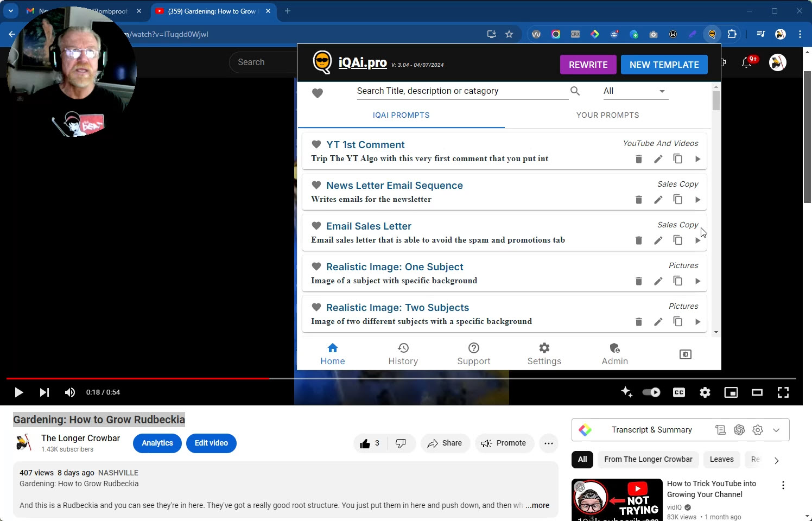
Task: Open the more actions menu under video
Action: pyautogui.click(x=549, y=443)
